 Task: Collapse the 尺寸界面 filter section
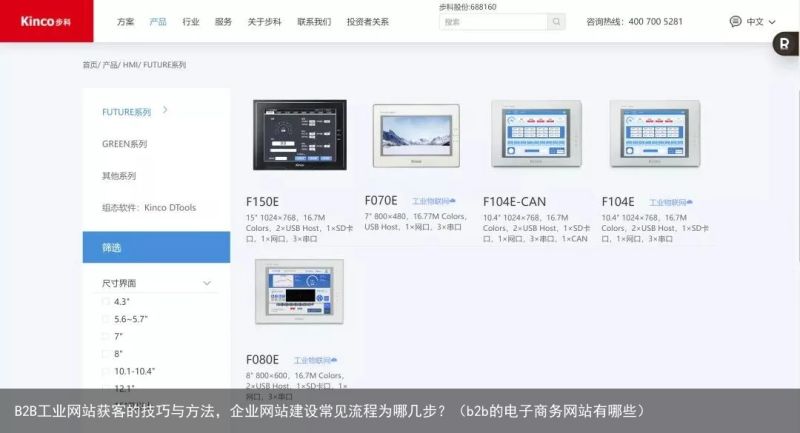click(207, 283)
